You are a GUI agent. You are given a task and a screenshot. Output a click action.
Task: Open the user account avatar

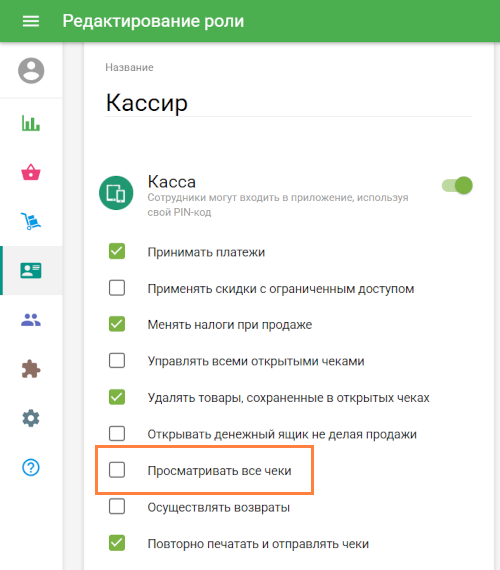tap(31, 71)
